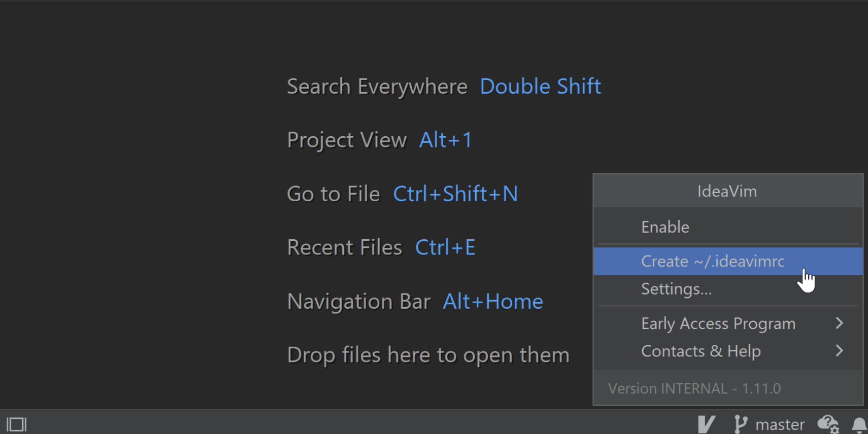868x434 pixels.
Task: Select Enable in the IdeaVim menu
Action: tap(728, 227)
